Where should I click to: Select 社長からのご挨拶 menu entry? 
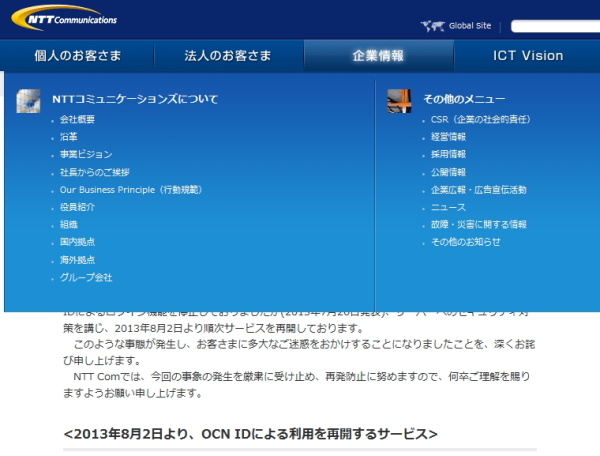tap(94, 172)
